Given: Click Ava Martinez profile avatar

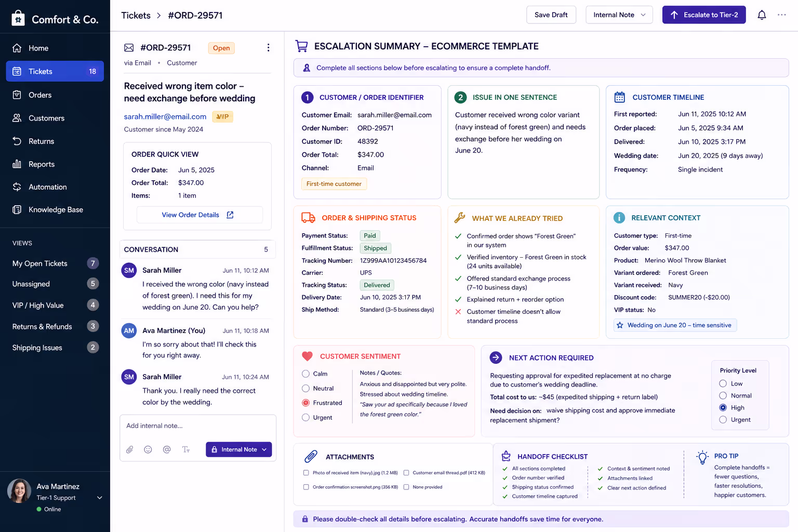Looking at the screenshot, I should 19,491.
